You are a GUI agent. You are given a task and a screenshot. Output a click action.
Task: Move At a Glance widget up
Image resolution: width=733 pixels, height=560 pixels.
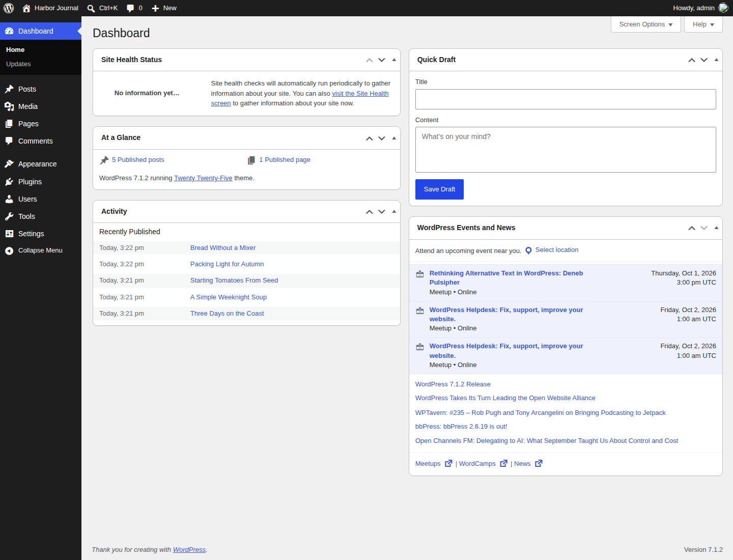370,138
